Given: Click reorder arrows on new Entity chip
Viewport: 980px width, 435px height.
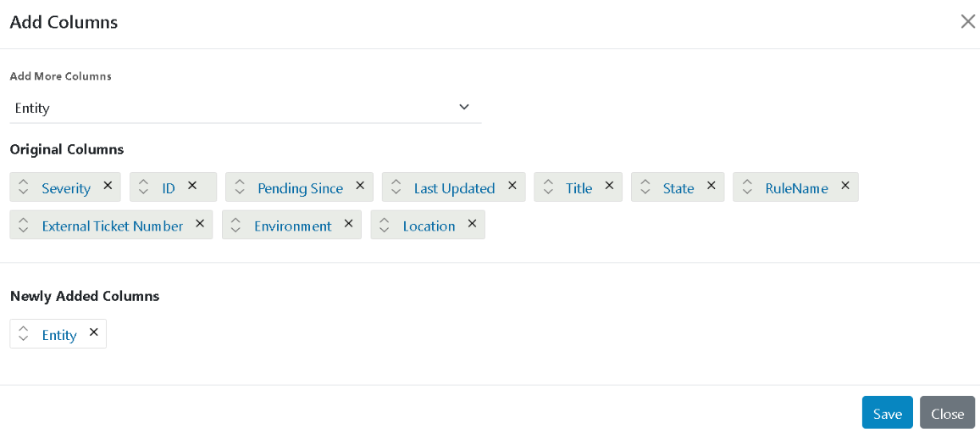Looking at the screenshot, I should [24, 334].
